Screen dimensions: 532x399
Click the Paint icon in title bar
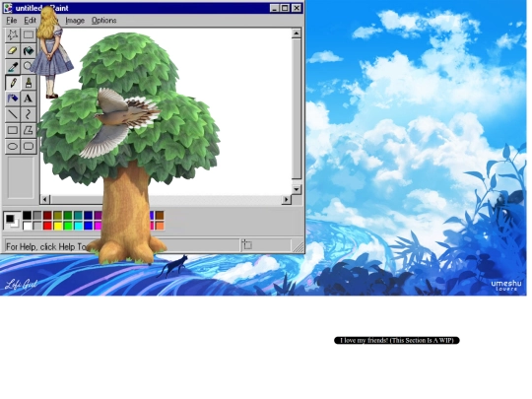coord(8,8)
